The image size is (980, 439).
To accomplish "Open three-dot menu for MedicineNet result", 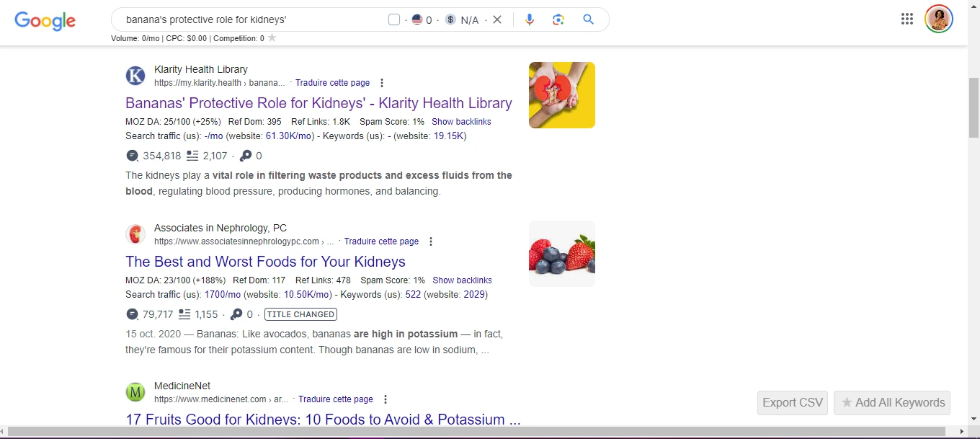I will point(386,399).
